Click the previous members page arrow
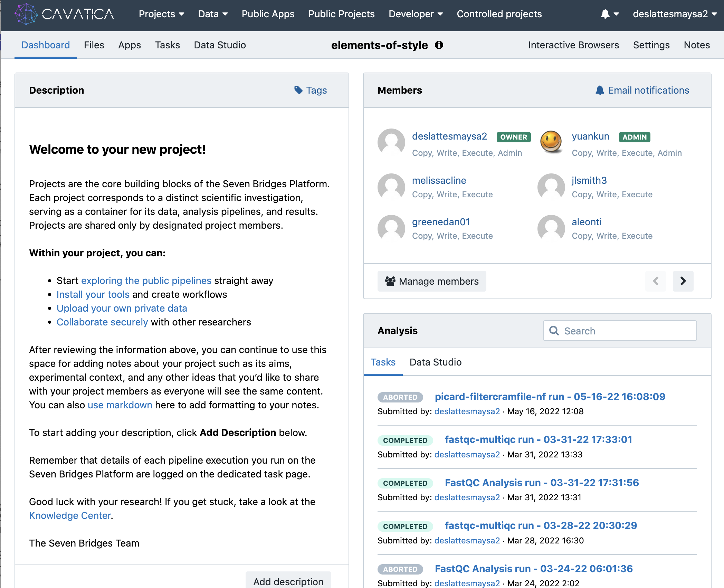 point(656,281)
